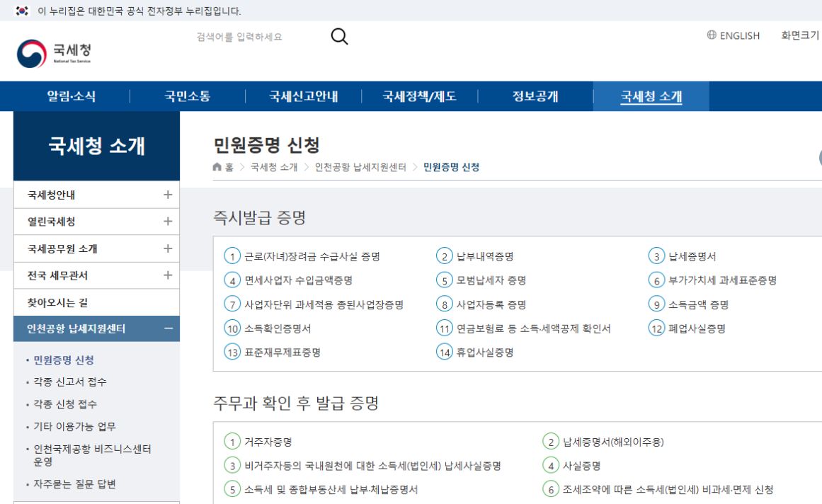This screenshot has width=822, height=504.
Task: Click the 납세증명서(해외이주용) item
Action: pyautogui.click(x=613, y=442)
